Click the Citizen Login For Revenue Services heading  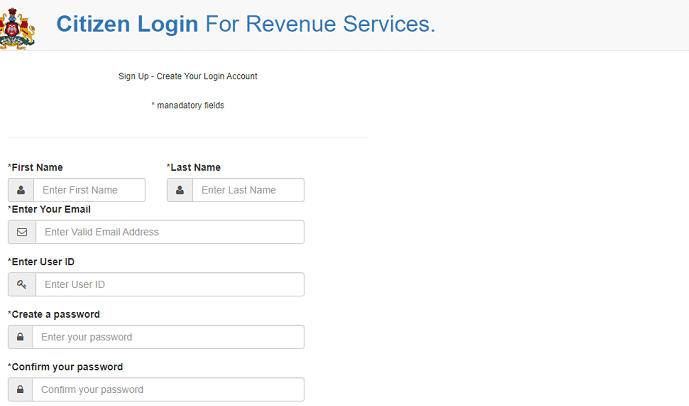[x=246, y=24]
